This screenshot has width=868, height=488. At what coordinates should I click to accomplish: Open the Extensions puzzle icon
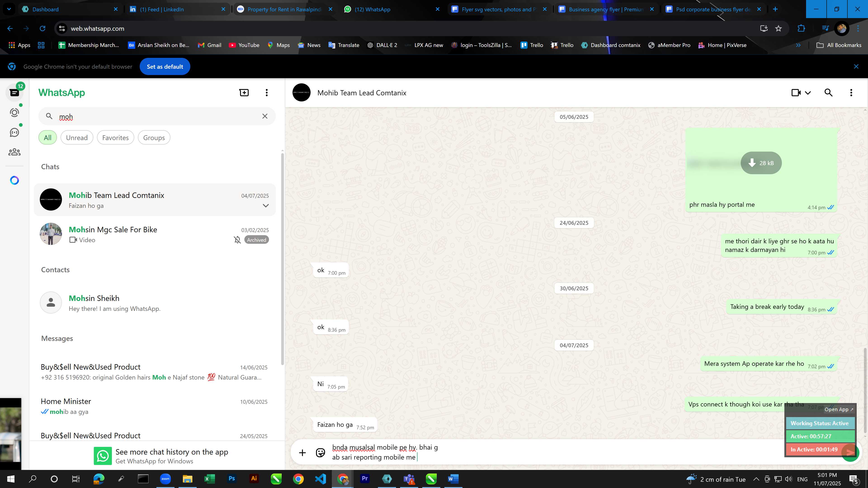[801, 29]
